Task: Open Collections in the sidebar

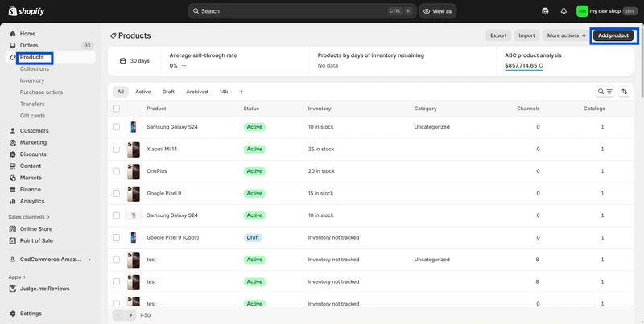Action: [x=35, y=69]
